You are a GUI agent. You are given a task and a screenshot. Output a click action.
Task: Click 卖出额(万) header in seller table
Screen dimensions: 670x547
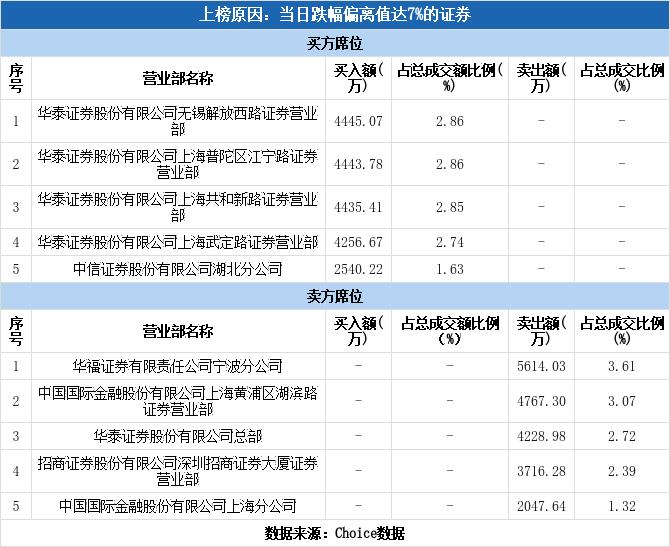pos(541,332)
